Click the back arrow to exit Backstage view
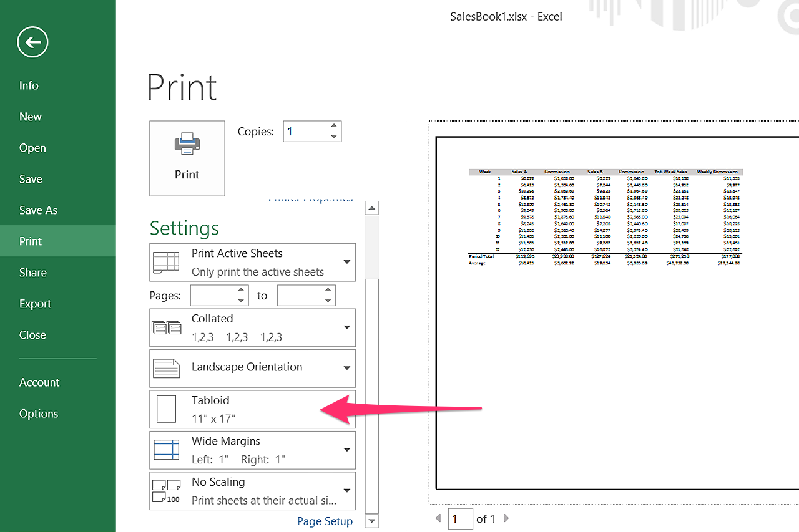 32,42
